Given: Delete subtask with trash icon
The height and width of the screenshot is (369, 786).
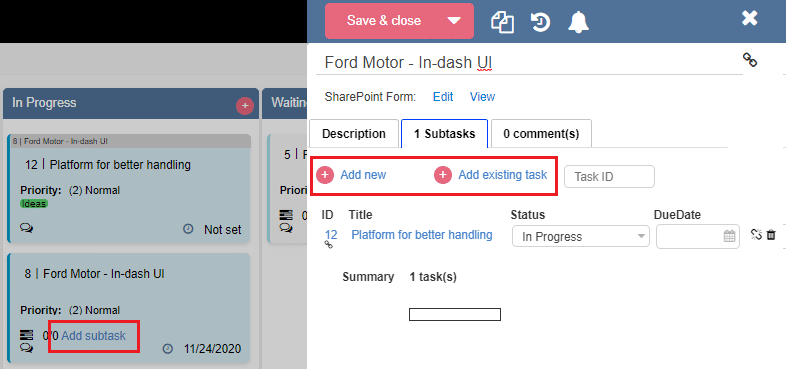Looking at the screenshot, I should click(771, 234).
